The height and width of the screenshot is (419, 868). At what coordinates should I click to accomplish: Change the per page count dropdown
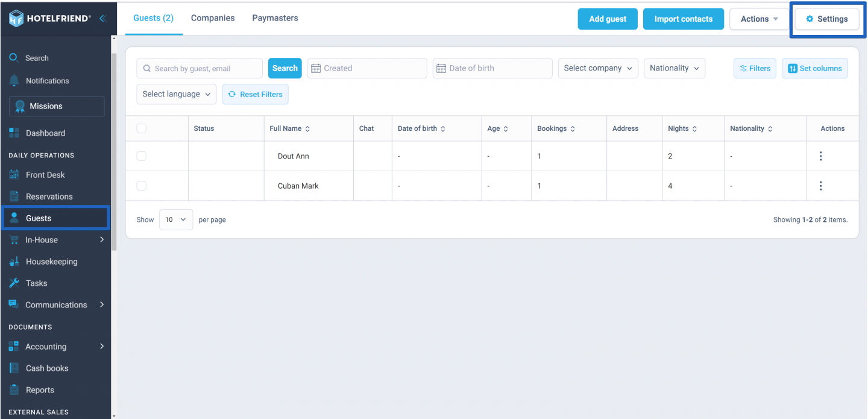pos(176,219)
